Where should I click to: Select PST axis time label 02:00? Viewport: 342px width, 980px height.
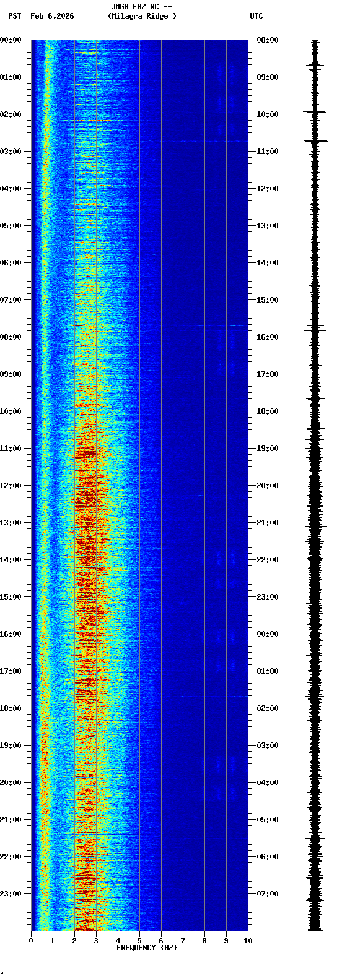point(11,114)
